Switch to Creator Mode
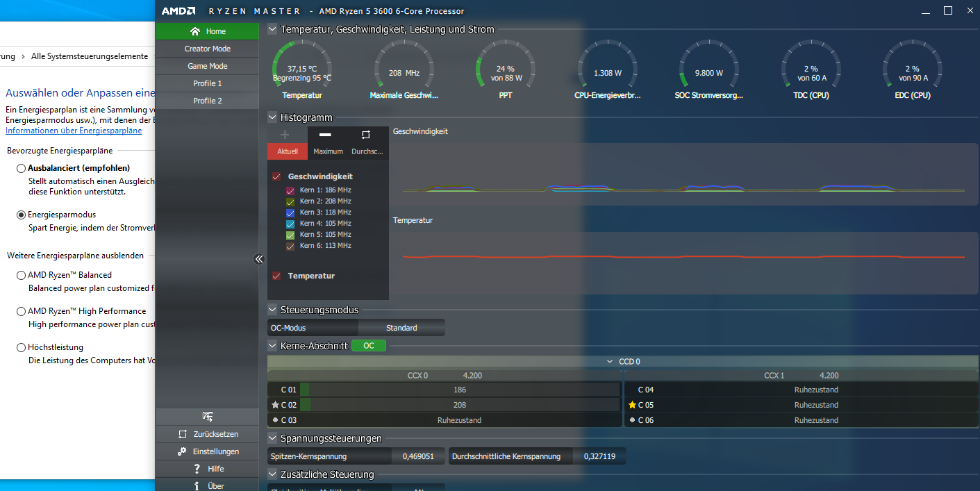 pos(207,49)
